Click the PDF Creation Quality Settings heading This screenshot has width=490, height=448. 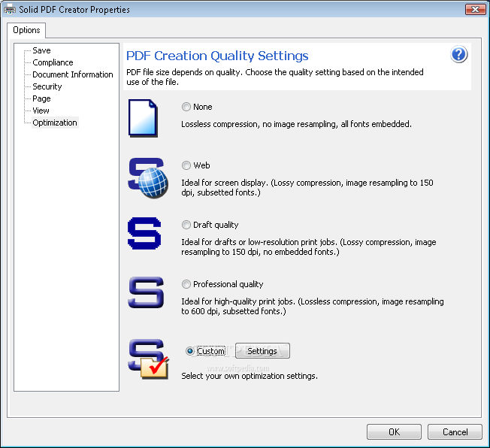[x=217, y=56]
